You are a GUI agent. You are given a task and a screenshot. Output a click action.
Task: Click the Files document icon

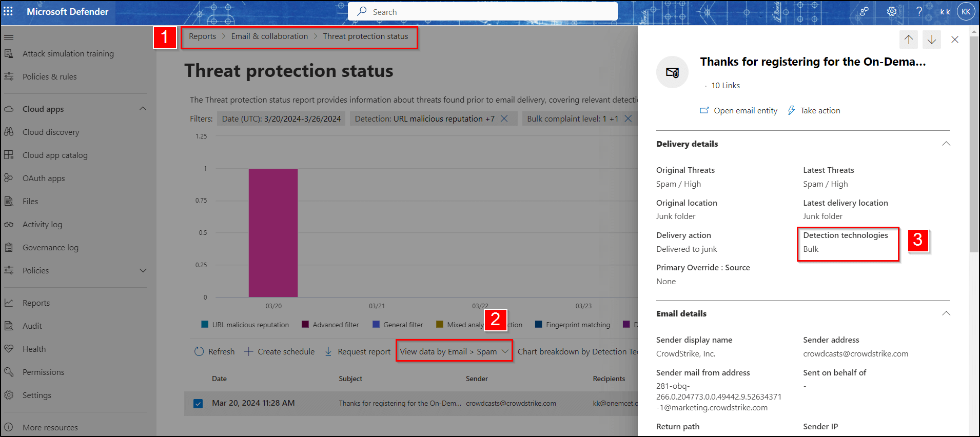point(9,201)
